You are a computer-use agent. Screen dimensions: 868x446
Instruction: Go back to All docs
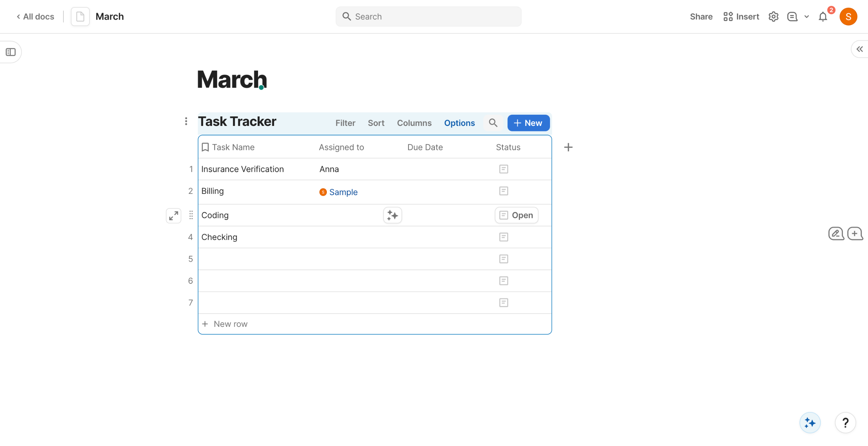point(35,17)
